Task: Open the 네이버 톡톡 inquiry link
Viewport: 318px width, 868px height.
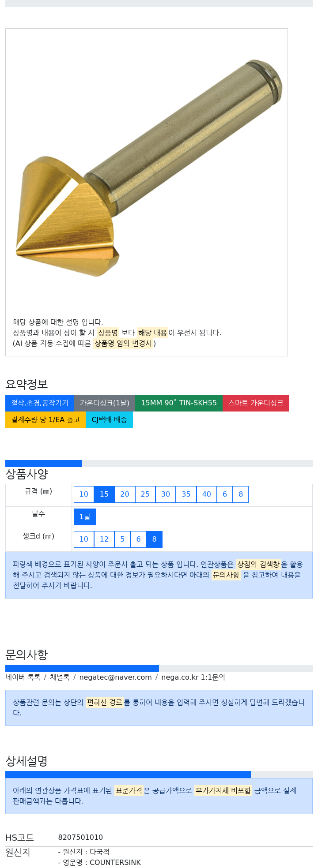Action: [23, 677]
